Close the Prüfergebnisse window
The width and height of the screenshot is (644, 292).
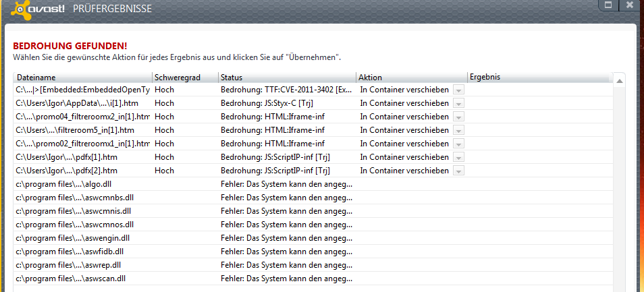(630, 5)
